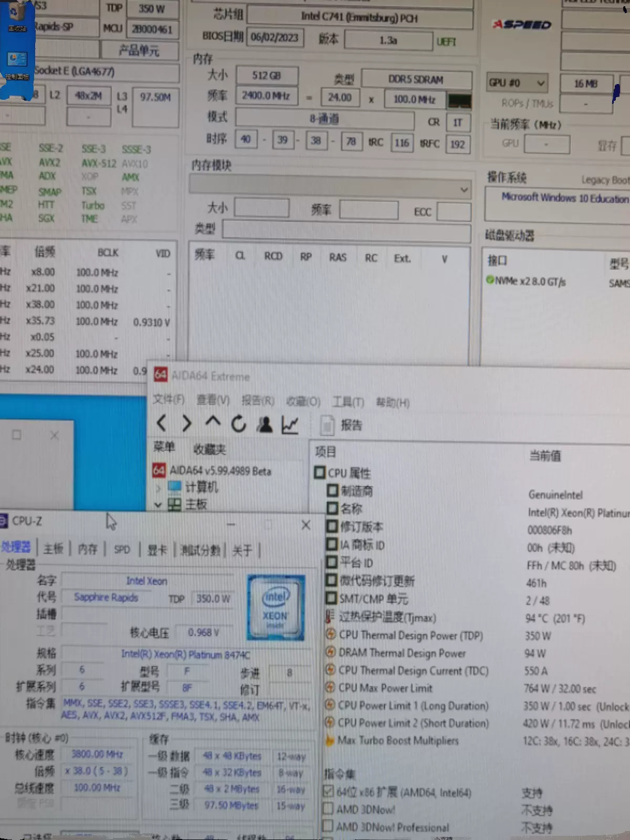Click the DDR5 SDRAM type field
Image resolution: width=630 pixels, height=840 pixels.
tap(416, 79)
